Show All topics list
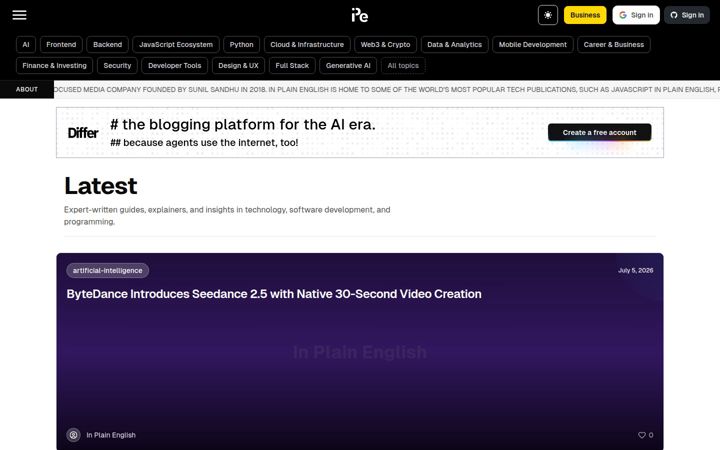Viewport: 720px width, 450px height. click(x=403, y=66)
